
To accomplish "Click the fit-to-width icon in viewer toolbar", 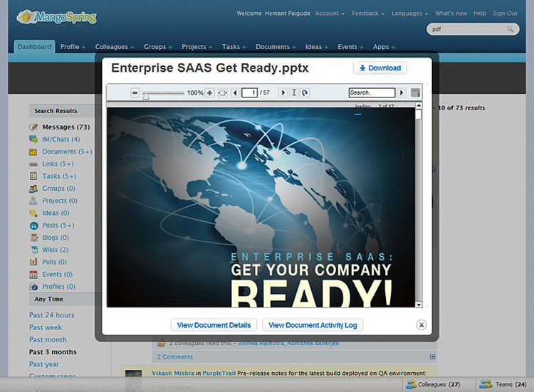I will click(x=223, y=92).
